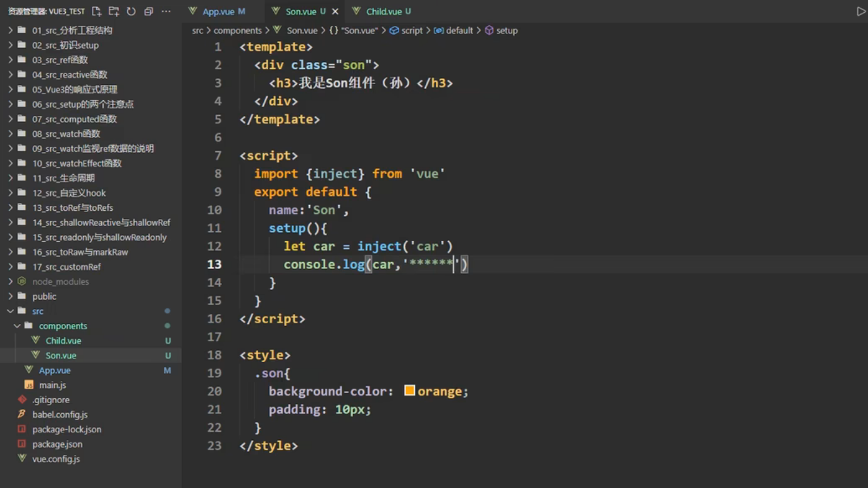Click 'inject' in the import statement
Image resolution: width=868 pixels, height=488 pixels.
[335, 173]
